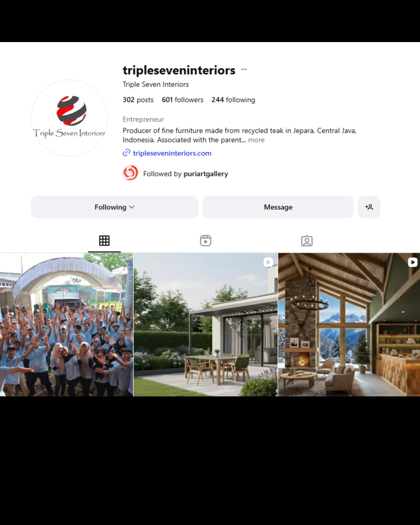Viewport: 420px width, 525px height.
Task: Click the puriartgallery avatar icon
Action: pos(131,173)
